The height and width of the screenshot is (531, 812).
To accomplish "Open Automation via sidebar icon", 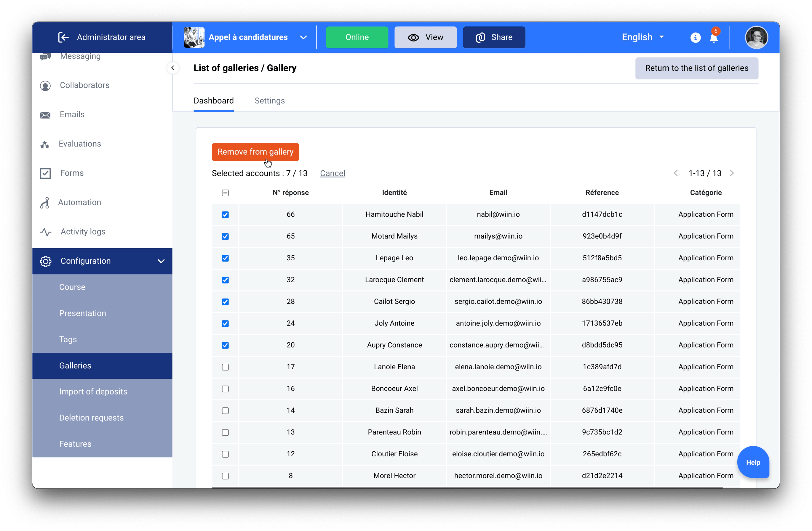I will (x=45, y=203).
